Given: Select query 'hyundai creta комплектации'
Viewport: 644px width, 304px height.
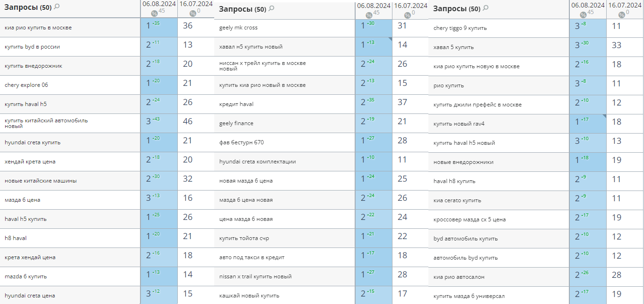Looking at the screenshot, I should (258, 162).
